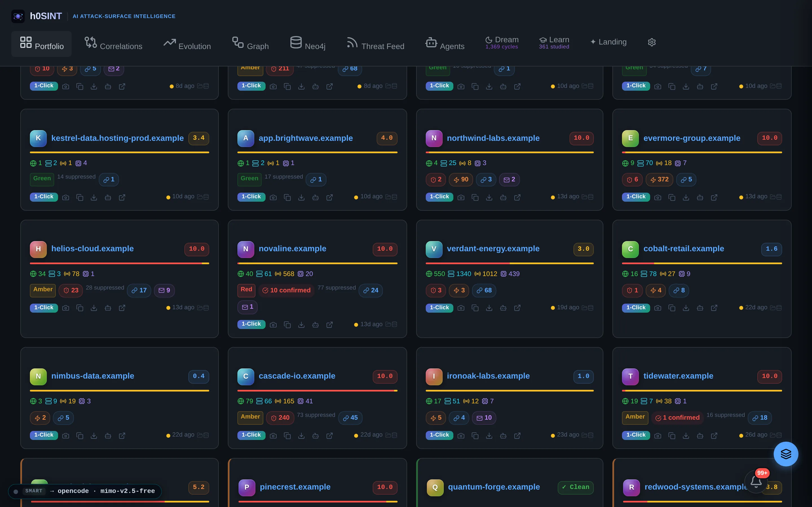Take screenshot of helios-cloud.example card
This screenshot has width=812, height=507.
[x=66, y=308]
